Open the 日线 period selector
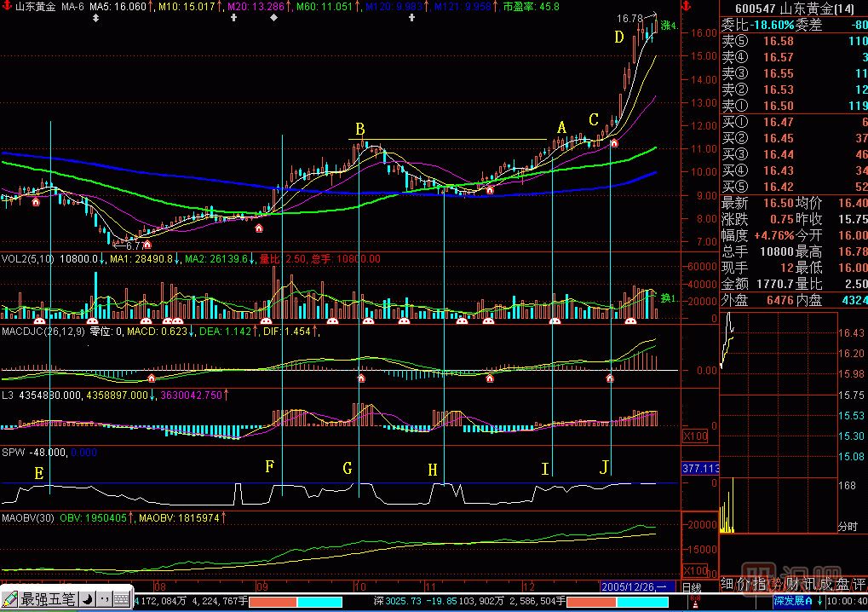 tap(691, 587)
